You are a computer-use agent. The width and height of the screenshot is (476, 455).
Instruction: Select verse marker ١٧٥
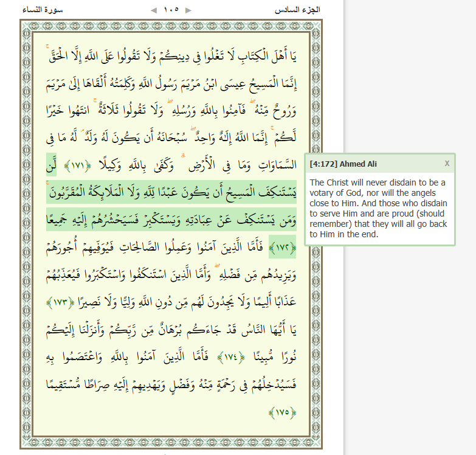282,412
